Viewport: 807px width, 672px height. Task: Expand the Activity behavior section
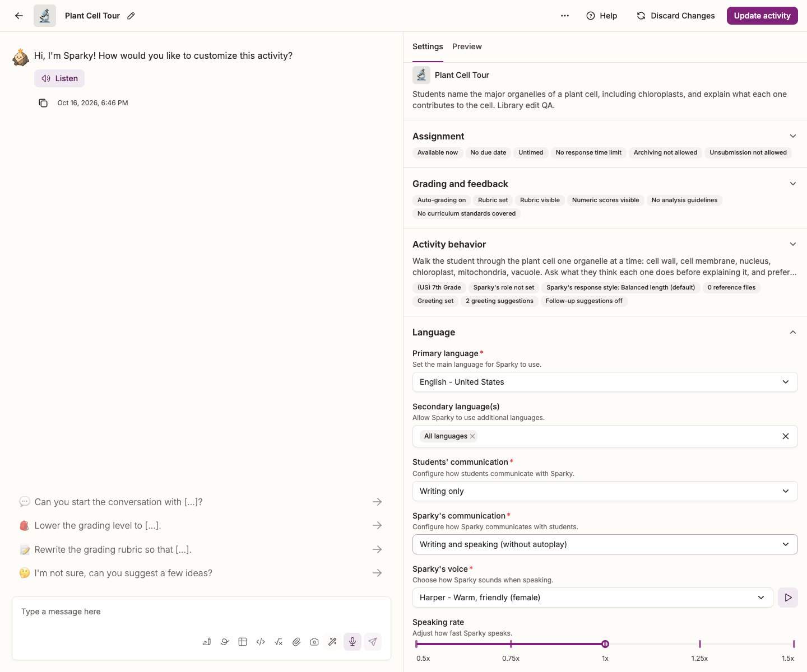793,244
